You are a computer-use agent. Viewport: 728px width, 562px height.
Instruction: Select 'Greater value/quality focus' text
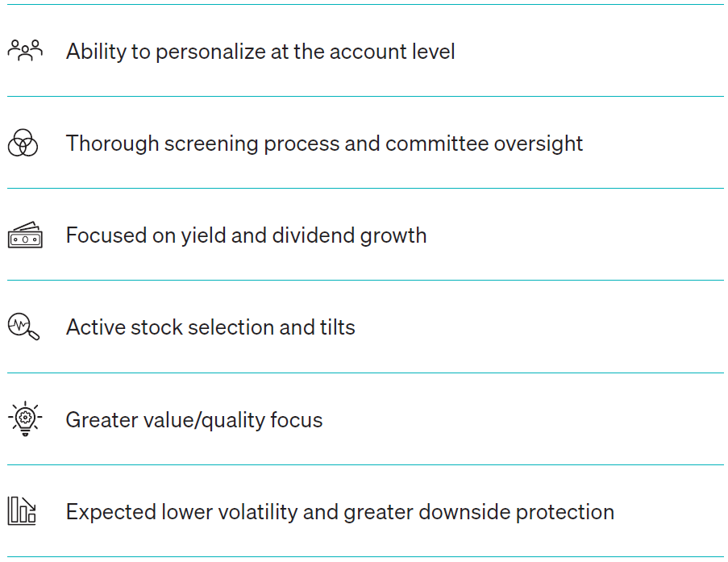[x=194, y=420]
